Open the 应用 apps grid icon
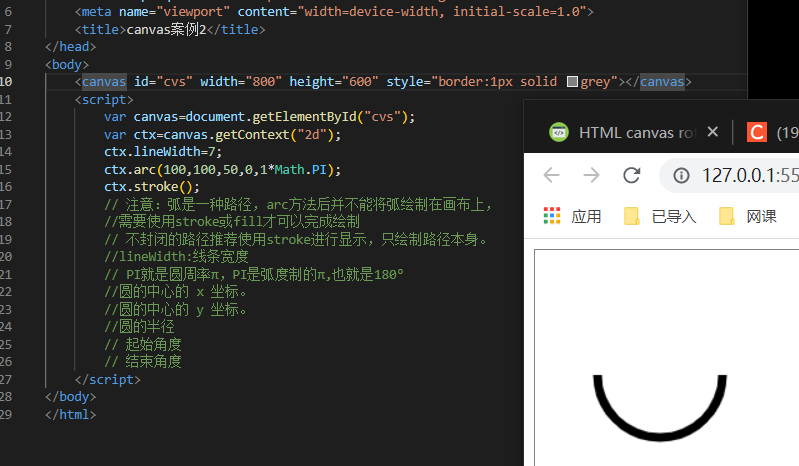Screen dimensions: 799x466 coord(552,216)
